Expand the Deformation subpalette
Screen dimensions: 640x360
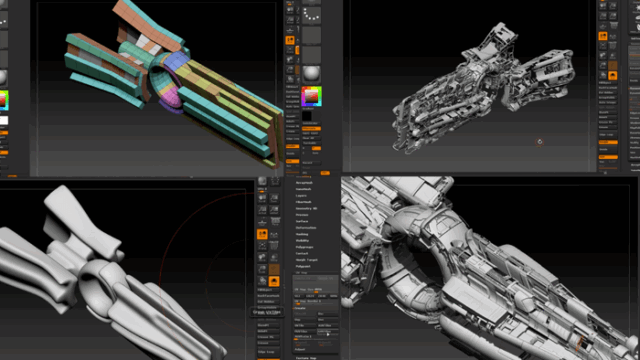[x=306, y=228]
